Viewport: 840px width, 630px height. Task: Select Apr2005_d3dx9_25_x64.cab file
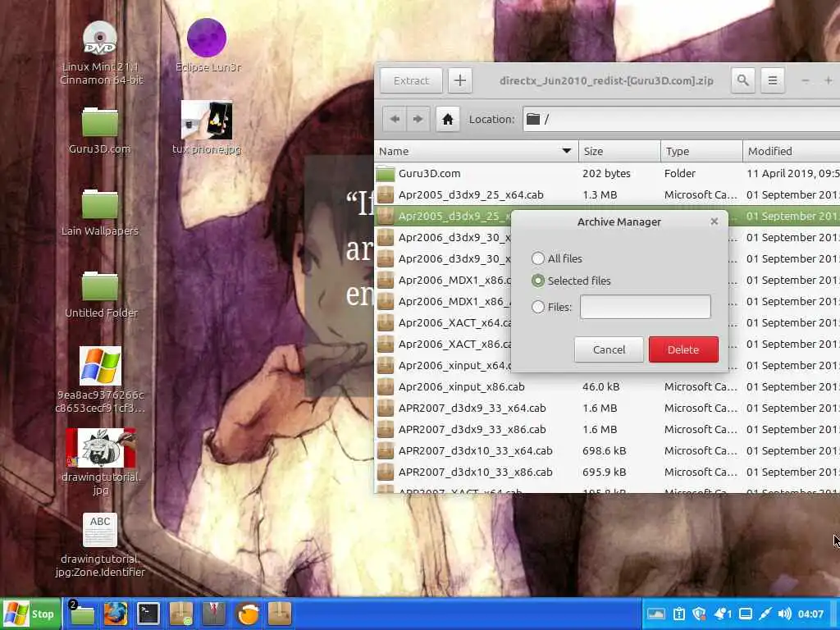[x=607, y=194]
